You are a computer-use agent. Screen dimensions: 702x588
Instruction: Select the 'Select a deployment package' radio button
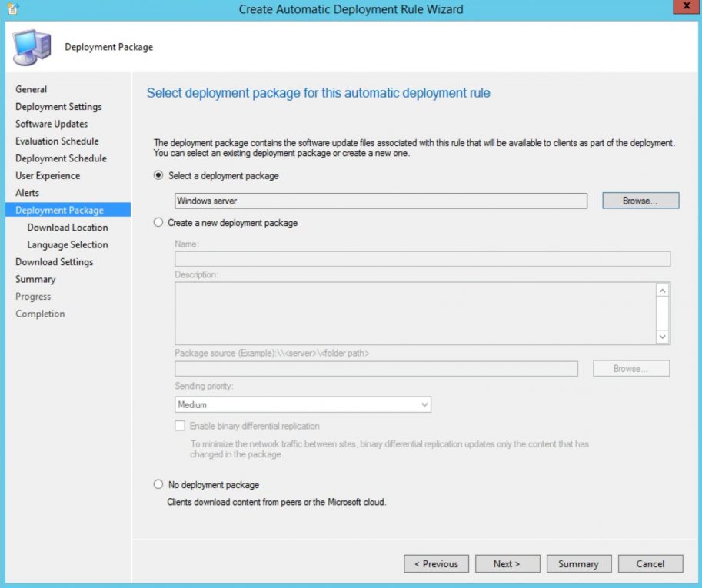point(157,176)
